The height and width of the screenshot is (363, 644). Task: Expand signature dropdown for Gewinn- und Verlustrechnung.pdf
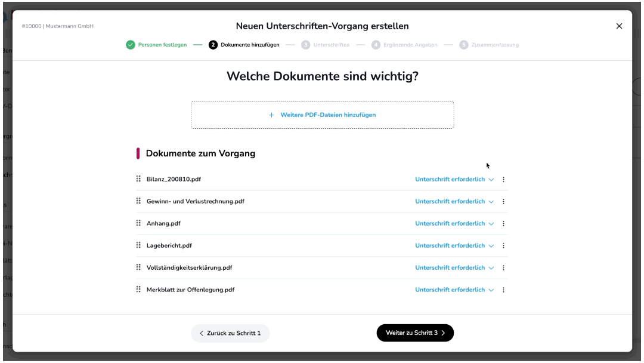point(454,201)
